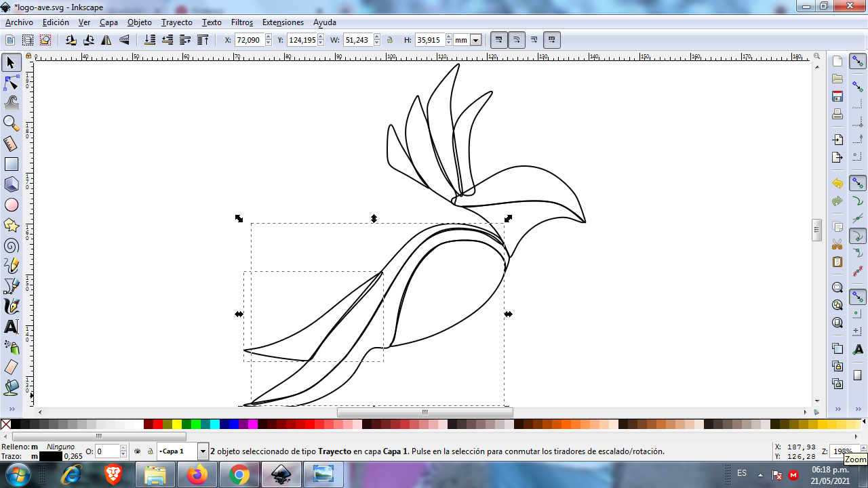Image resolution: width=868 pixels, height=488 pixels.
Task: Select the Star and polygon tool
Action: click(11, 225)
